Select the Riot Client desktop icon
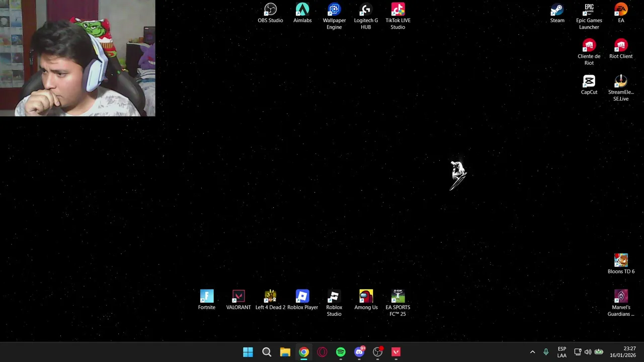This screenshot has height=362, width=644. [x=621, y=49]
